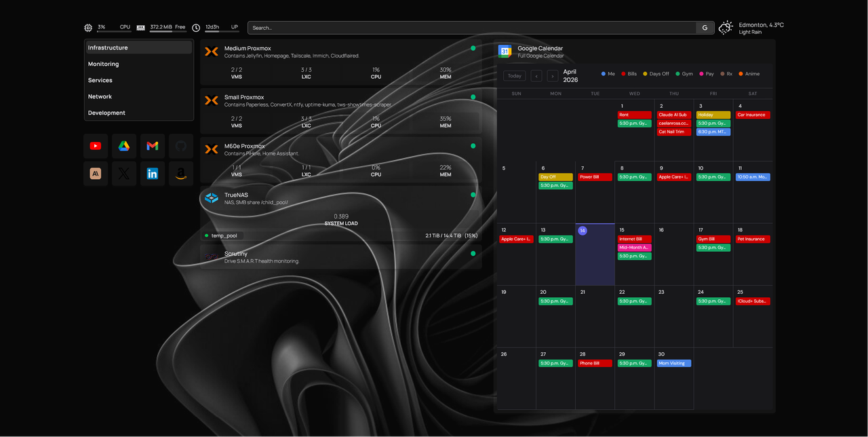Viewport: 868px width, 437px height.
Task: Click the yellow Days Off legend dot
Action: coord(646,74)
